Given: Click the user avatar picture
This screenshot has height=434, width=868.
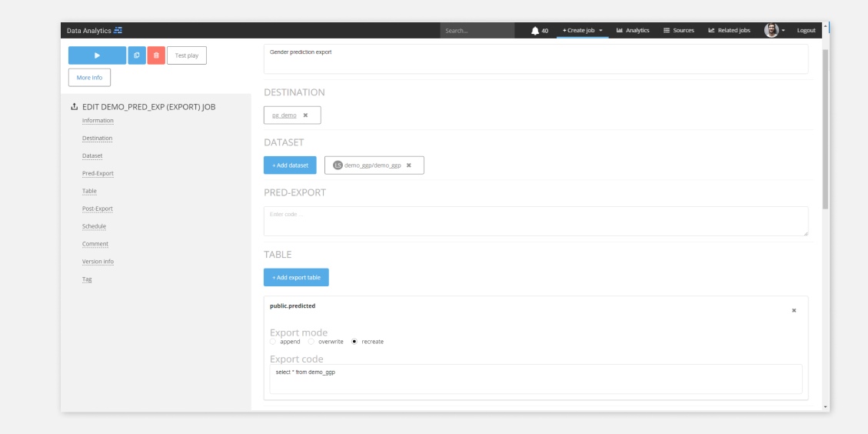Looking at the screenshot, I should (x=771, y=30).
